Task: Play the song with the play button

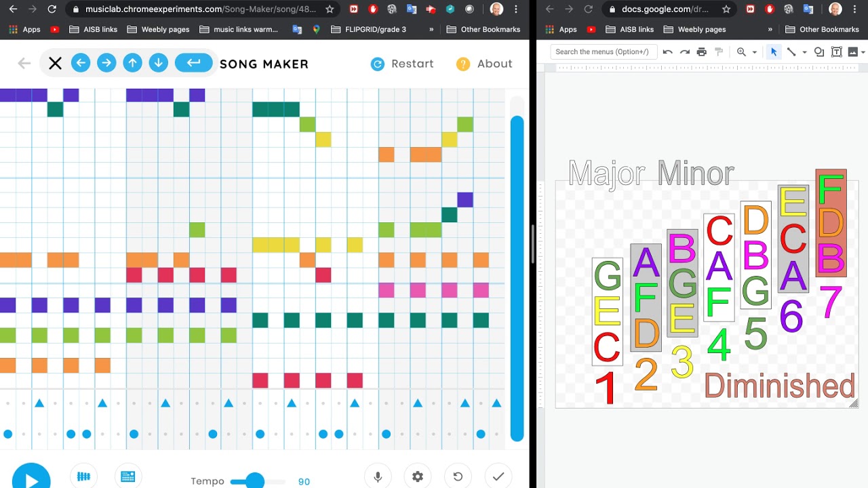Action: click(31, 480)
